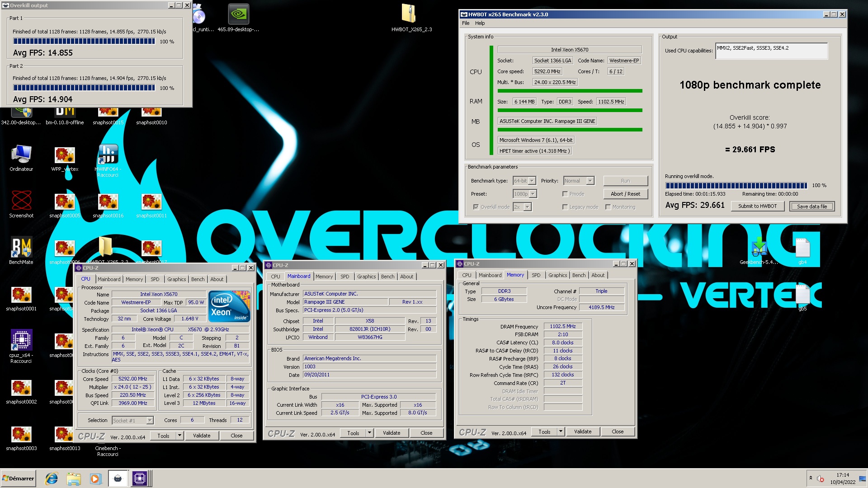
Task: Launch the BenchMate desktop icon
Action: 21,251
